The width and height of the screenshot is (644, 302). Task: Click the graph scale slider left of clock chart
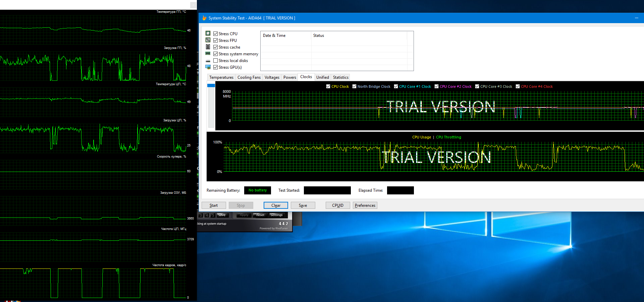211,86
